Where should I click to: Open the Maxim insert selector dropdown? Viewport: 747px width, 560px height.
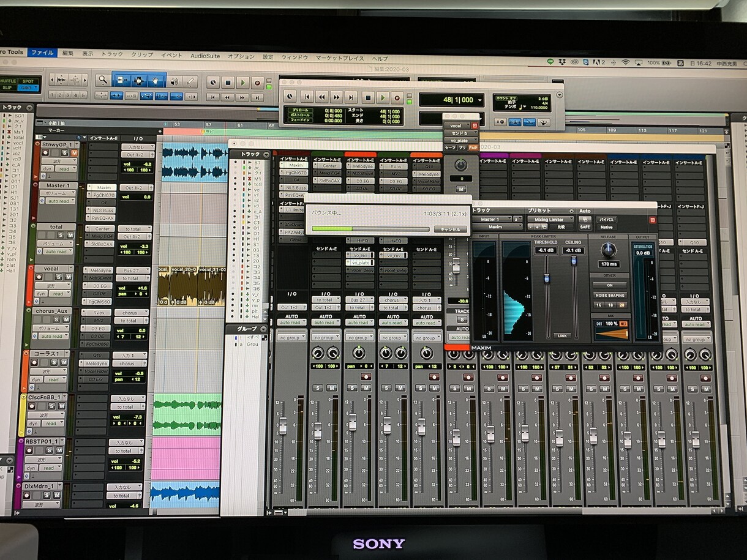pos(497,227)
